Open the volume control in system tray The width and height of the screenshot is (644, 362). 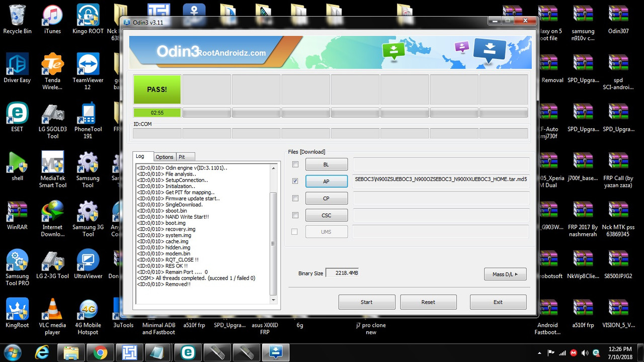click(585, 352)
